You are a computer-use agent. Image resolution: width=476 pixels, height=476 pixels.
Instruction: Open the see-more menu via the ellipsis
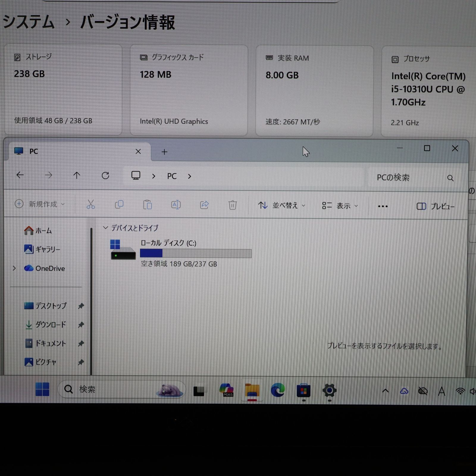tap(382, 206)
